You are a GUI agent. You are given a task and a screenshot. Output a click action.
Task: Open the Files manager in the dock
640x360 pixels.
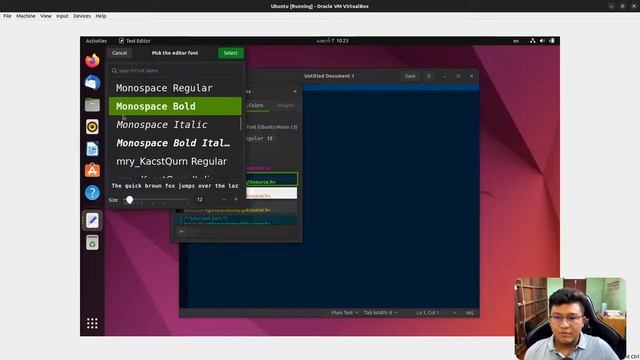pos(92,105)
